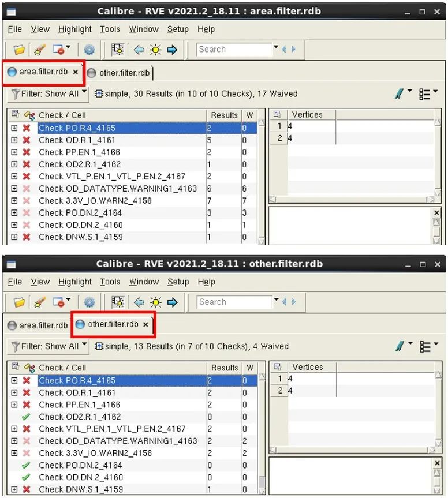Image resolution: width=448 pixels, height=498 pixels.
Task: Select vertices row 2 in top window
Action: click(352, 138)
